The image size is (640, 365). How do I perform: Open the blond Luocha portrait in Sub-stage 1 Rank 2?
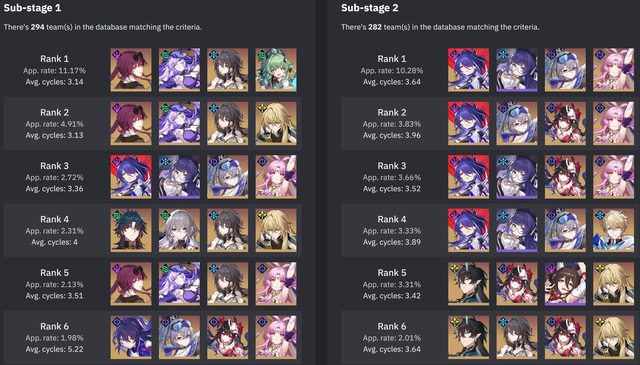[276, 123]
